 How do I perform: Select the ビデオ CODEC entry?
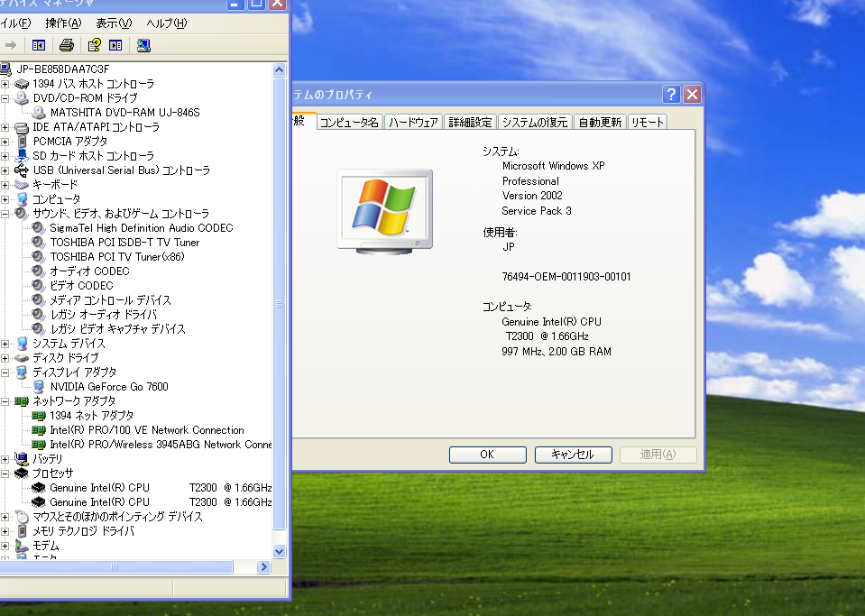pyautogui.click(x=82, y=286)
